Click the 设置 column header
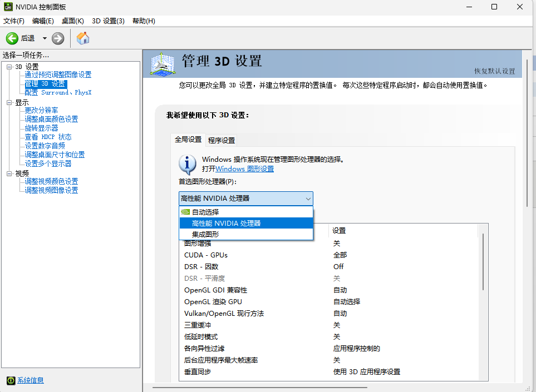536x392 pixels. (403, 231)
